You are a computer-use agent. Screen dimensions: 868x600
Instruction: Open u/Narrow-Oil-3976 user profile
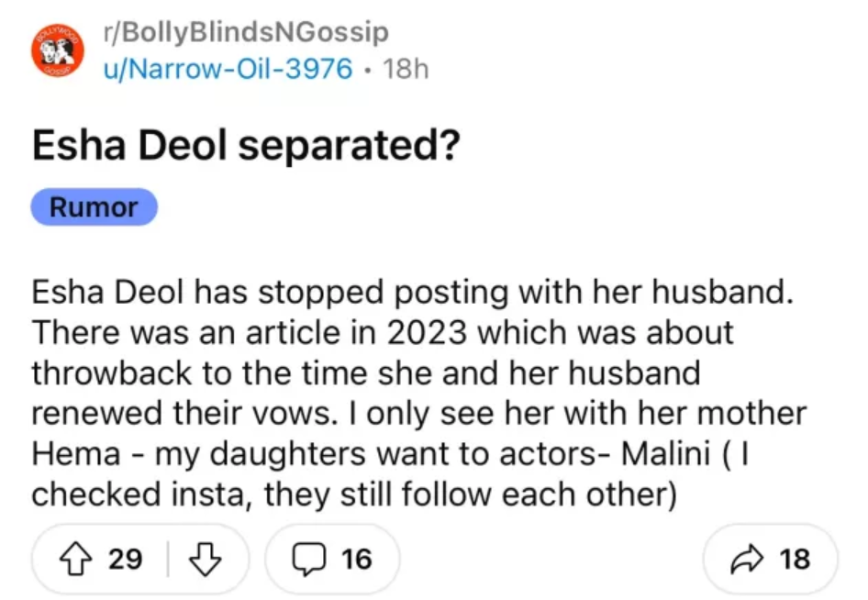(228, 68)
